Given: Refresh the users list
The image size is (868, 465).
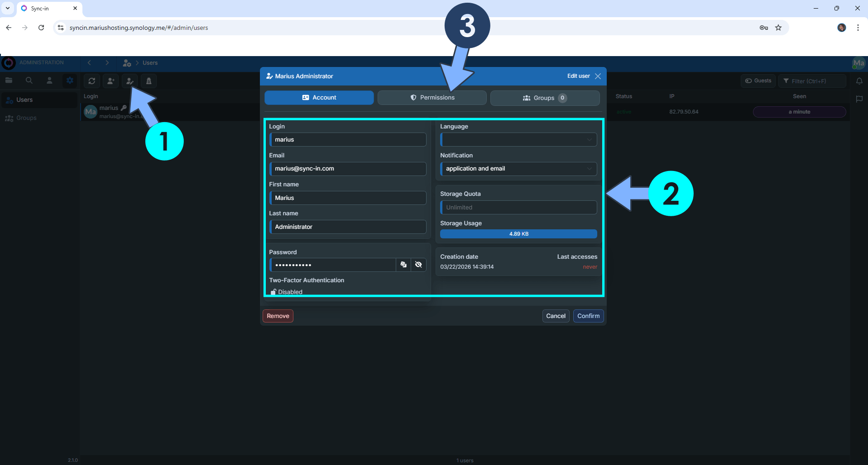Looking at the screenshot, I should click(x=92, y=81).
